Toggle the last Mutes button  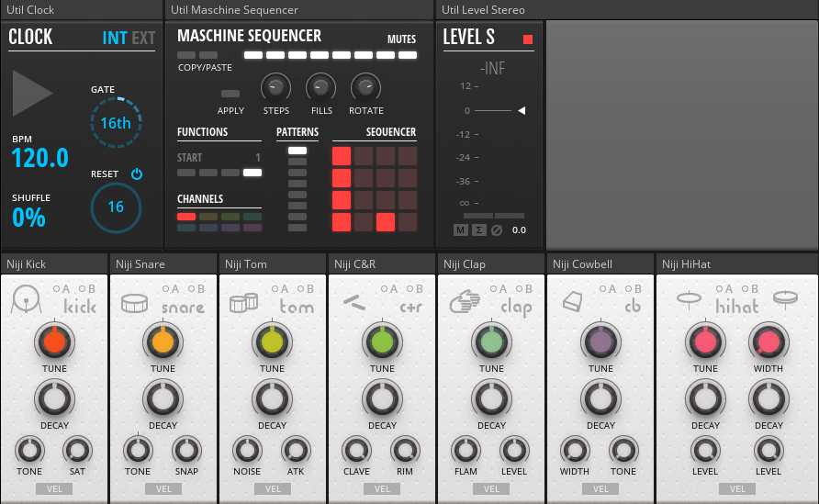tap(408, 55)
